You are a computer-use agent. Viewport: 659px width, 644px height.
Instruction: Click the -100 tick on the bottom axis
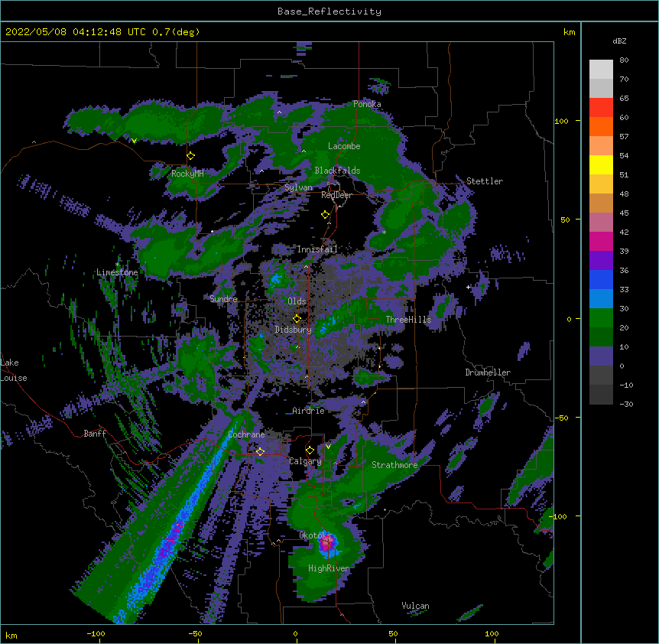[x=96, y=633]
